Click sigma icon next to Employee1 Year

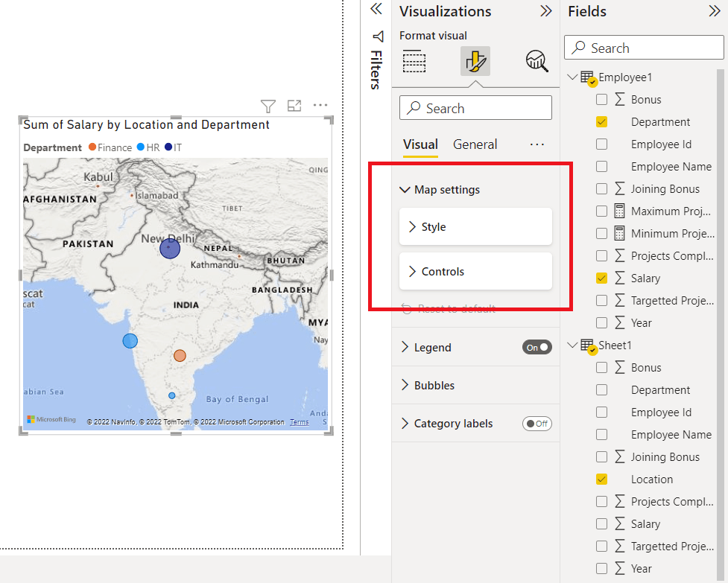(x=619, y=323)
